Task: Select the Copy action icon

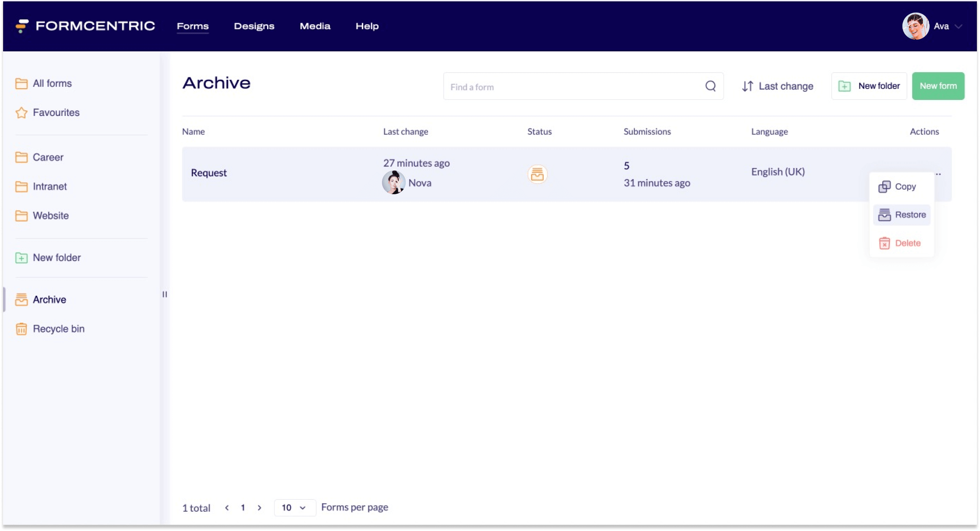Action: (885, 186)
